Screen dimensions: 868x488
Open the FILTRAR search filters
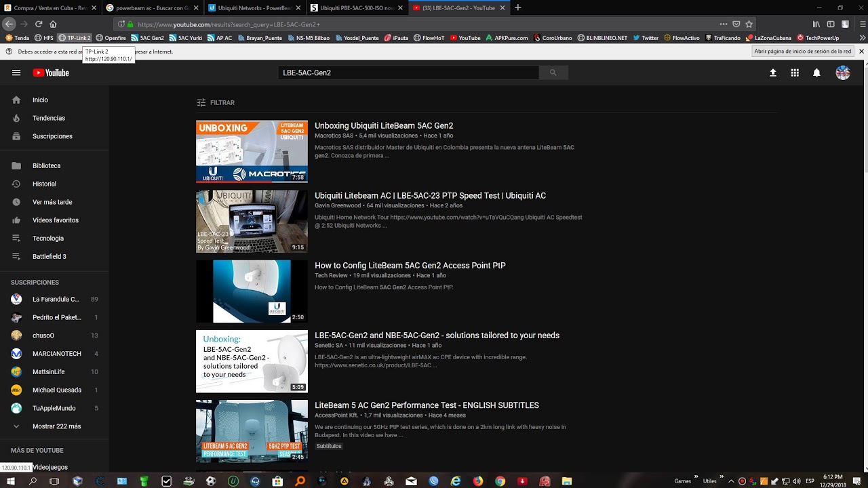216,103
